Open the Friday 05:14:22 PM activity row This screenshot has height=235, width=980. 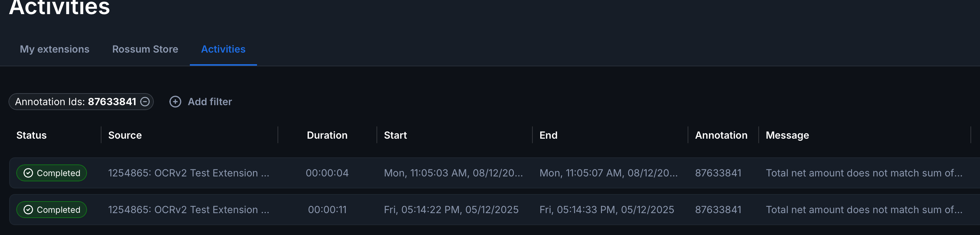(x=451, y=210)
